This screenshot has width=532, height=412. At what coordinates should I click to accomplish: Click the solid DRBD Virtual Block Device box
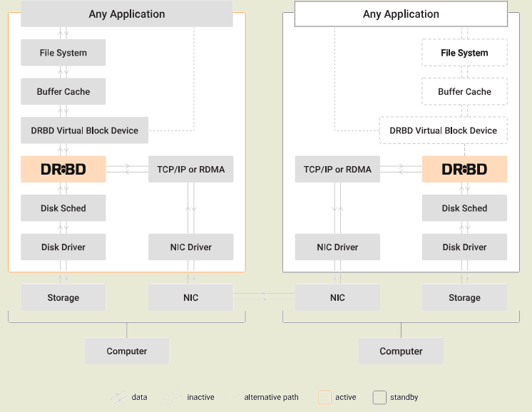coord(84,130)
